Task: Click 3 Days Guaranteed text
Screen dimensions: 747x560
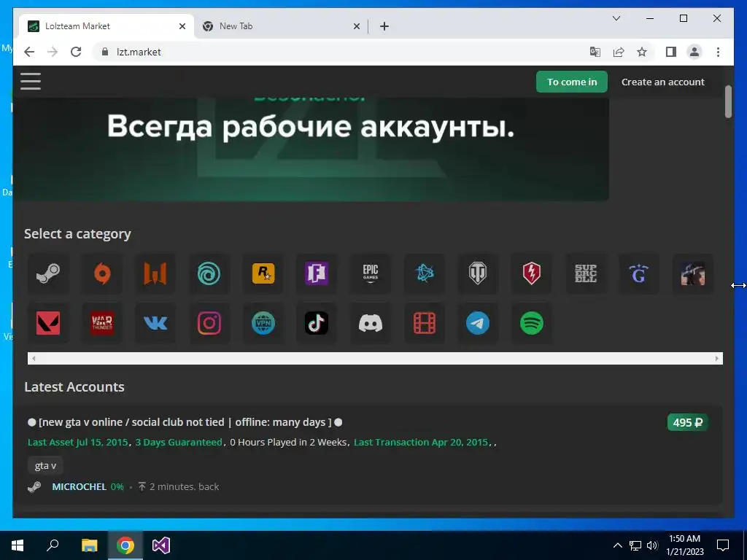Action: click(x=179, y=443)
